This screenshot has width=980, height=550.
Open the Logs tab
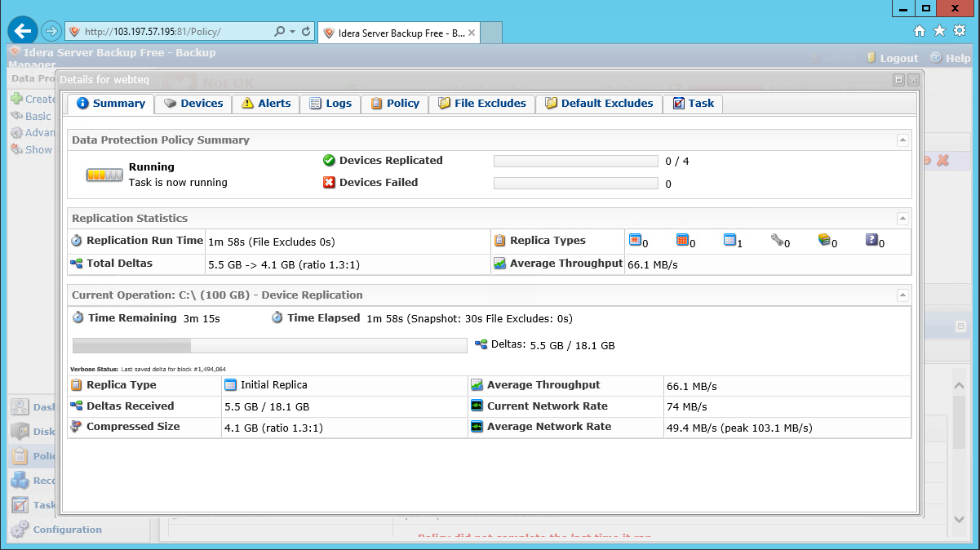pos(330,104)
